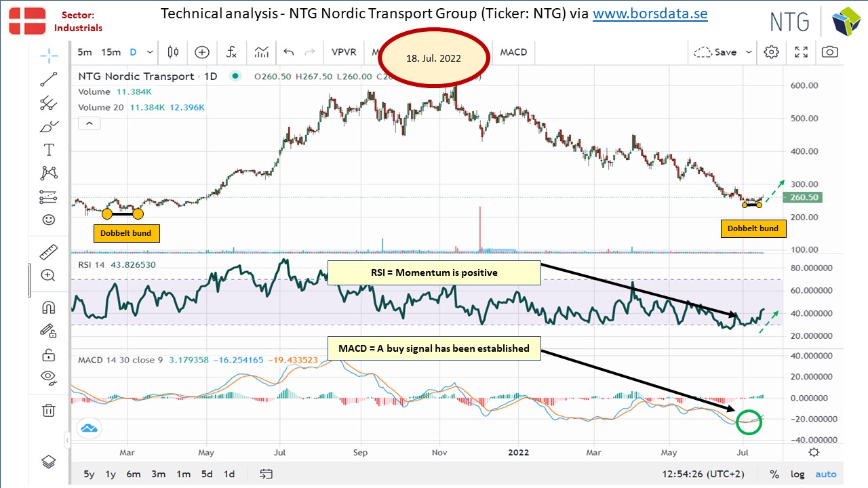This screenshot has width=868, height=488.
Task: Set chart range to 5y
Action: (89, 474)
